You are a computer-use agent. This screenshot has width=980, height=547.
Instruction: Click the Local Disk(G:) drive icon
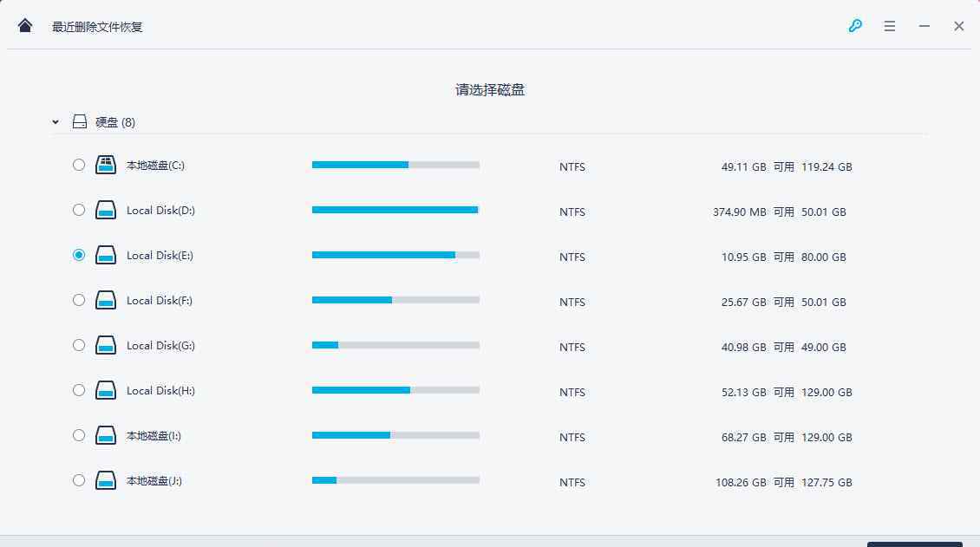(x=106, y=345)
